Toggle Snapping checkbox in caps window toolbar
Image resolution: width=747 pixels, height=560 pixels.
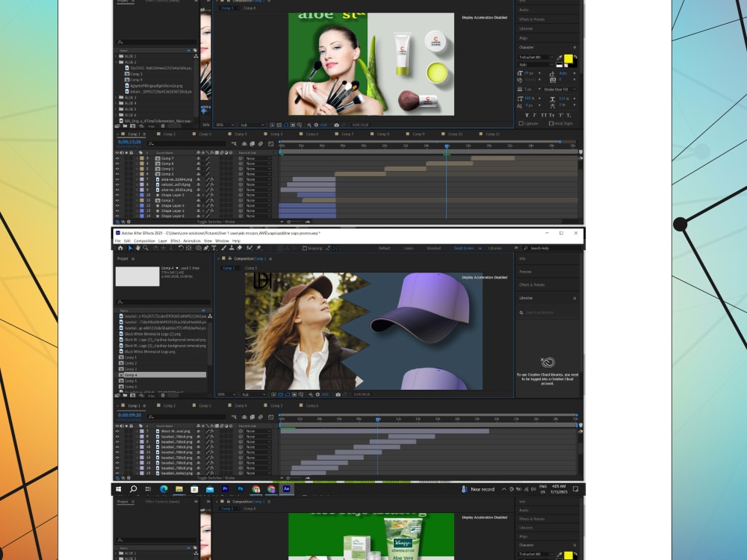point(305,248)
